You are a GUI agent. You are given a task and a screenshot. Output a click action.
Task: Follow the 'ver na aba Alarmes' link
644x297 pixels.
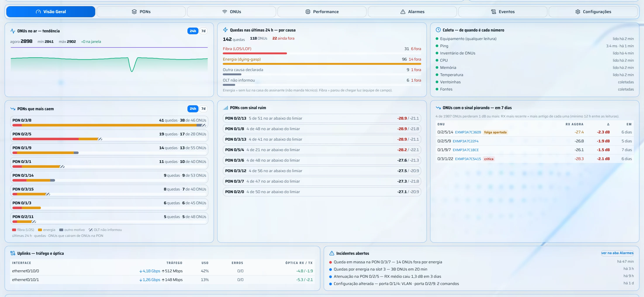pos(617,253)
